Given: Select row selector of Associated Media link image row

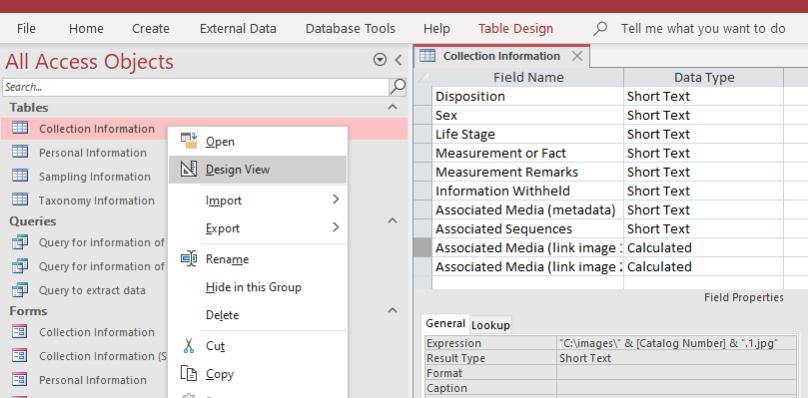Looking at the screenshot, I should coord(423,248).
